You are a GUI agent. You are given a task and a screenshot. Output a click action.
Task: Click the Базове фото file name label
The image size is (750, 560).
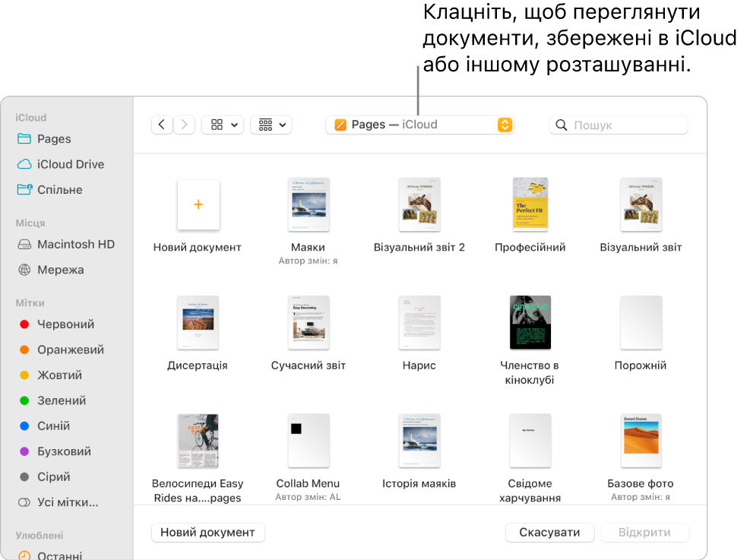pos(641,483)
